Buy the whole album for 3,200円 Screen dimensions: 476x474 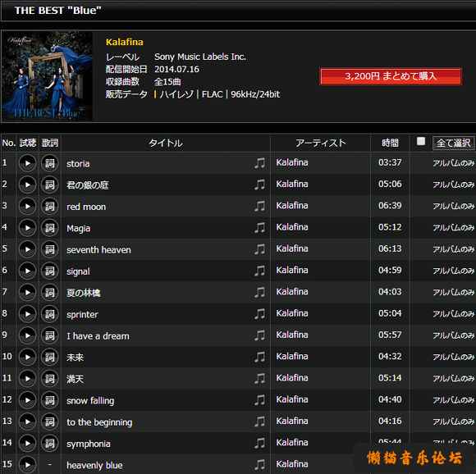click(391, 76)
